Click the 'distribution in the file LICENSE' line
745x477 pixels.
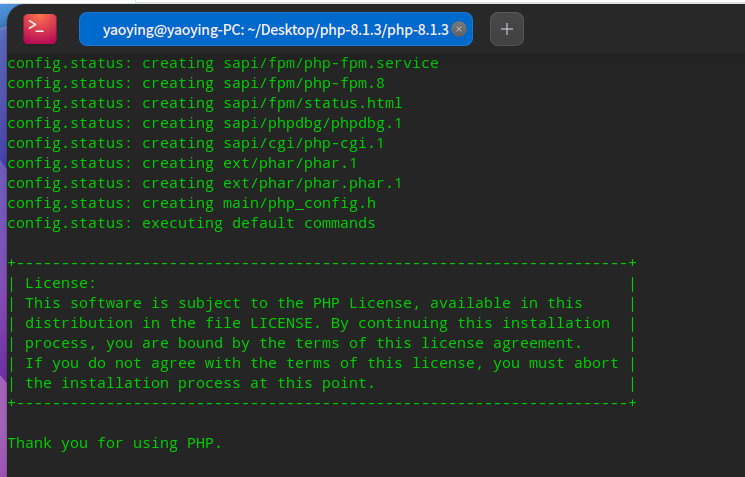click(x=317, y=323)
